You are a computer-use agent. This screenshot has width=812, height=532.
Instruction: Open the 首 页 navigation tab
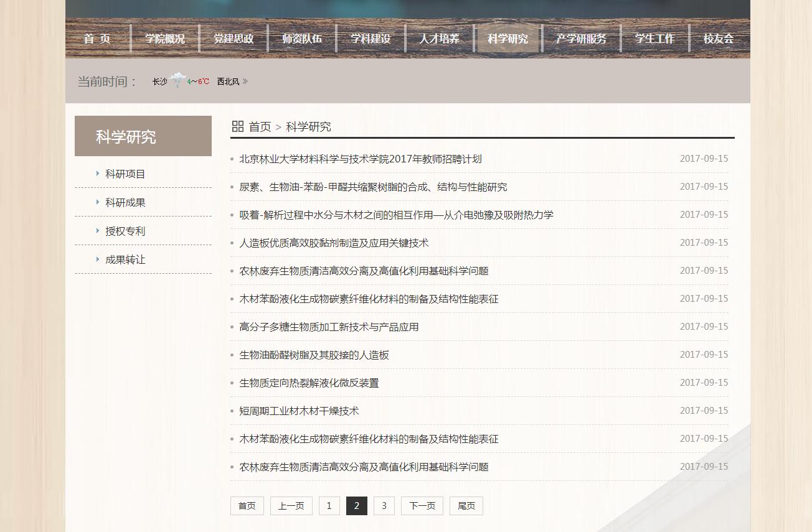tap(97, 39)
